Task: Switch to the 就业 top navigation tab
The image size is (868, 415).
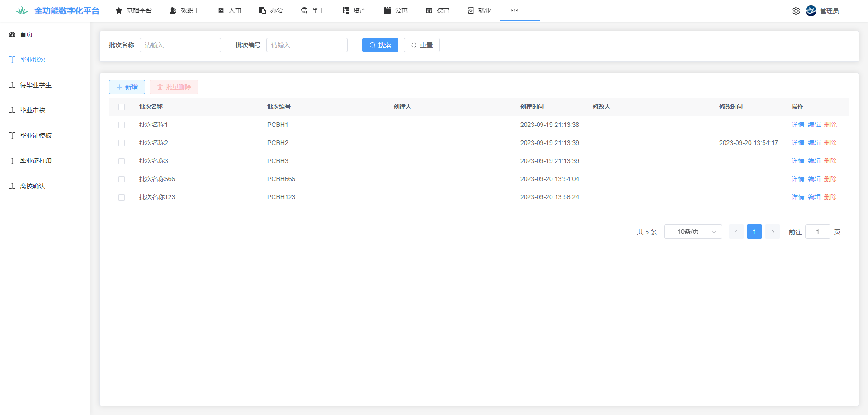Action: [x=480, y=10]
